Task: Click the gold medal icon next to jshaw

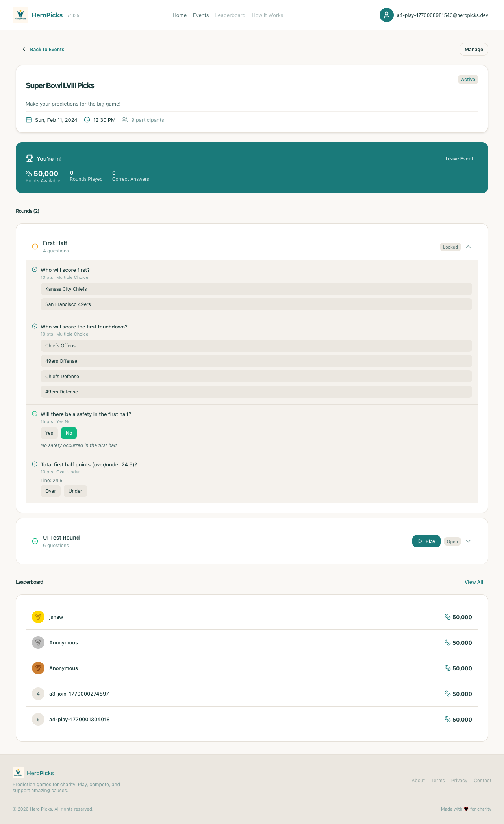Action: pyautogui.click(x=38, y=617)
